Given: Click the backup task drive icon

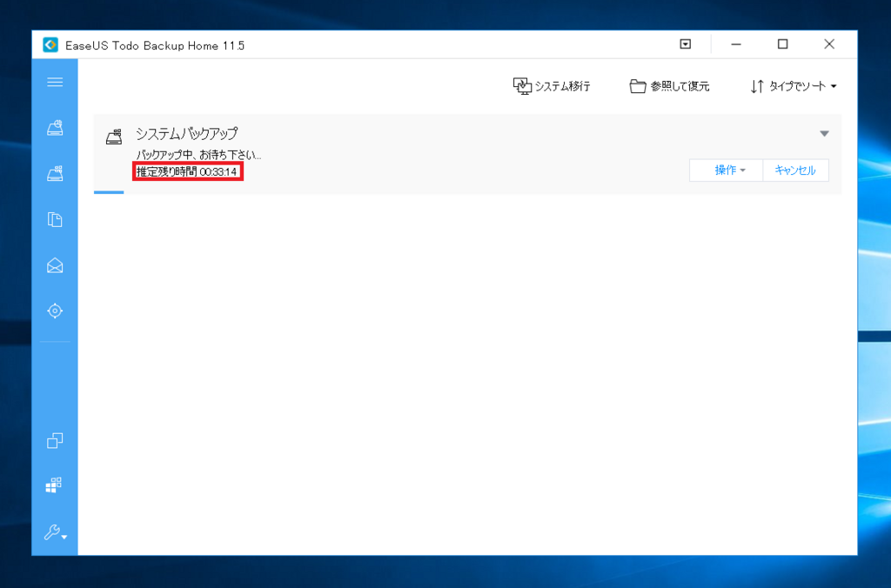Looking at the screenshot, I should (x=114, y=137).
